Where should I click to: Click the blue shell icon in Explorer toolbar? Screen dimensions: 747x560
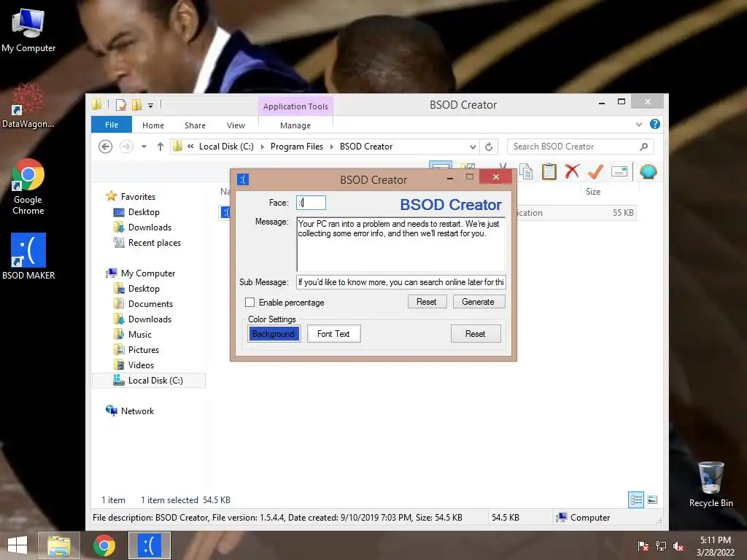click(x=648, y=171)
